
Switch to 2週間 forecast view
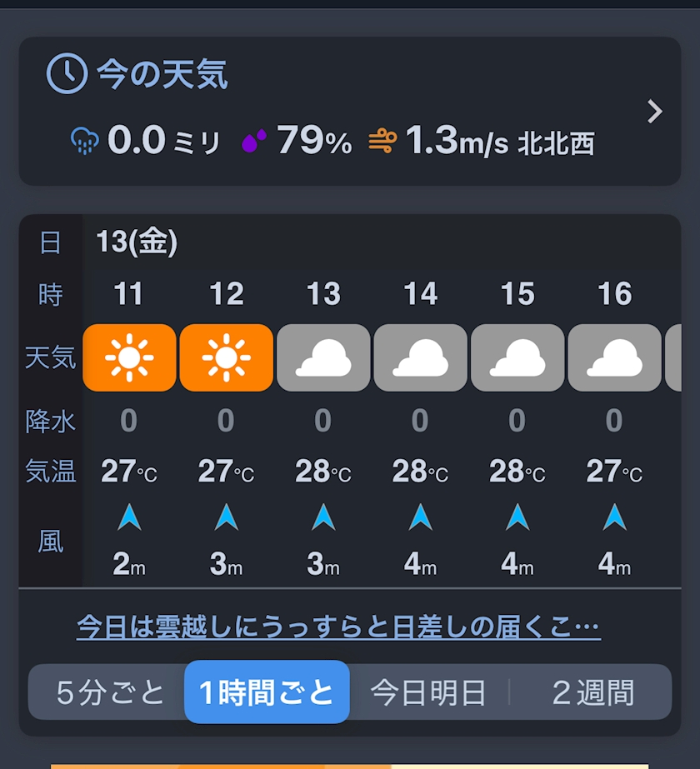592,692
